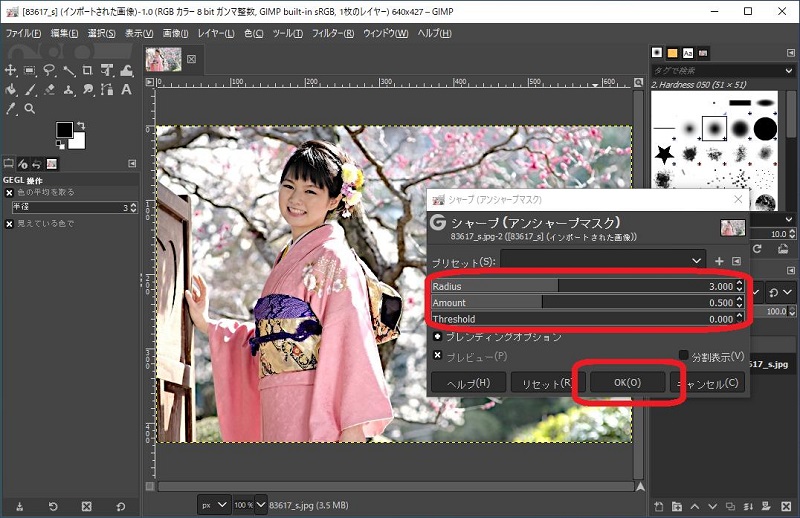Select the Rectangle Select tool

tap(30, 70)
